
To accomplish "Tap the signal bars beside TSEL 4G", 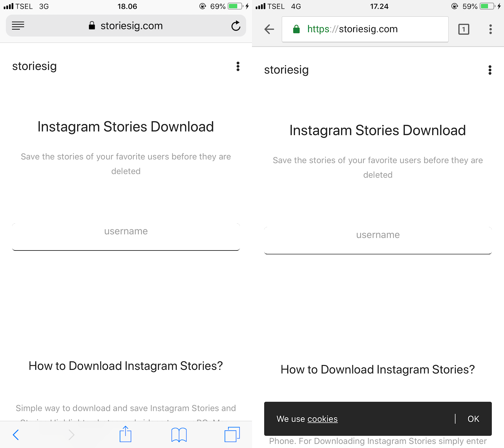I will (x=261, y=6).
